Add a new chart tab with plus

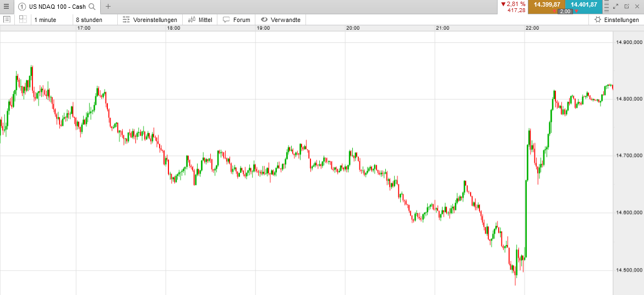pos(108,6)
